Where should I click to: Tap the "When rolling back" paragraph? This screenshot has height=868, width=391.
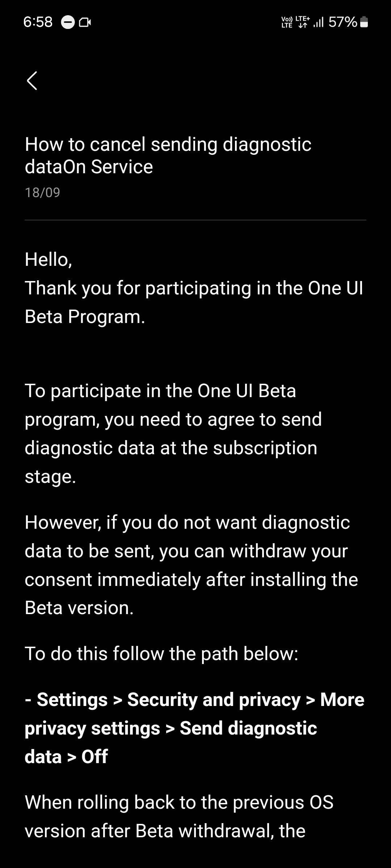(x=179, y=817)
